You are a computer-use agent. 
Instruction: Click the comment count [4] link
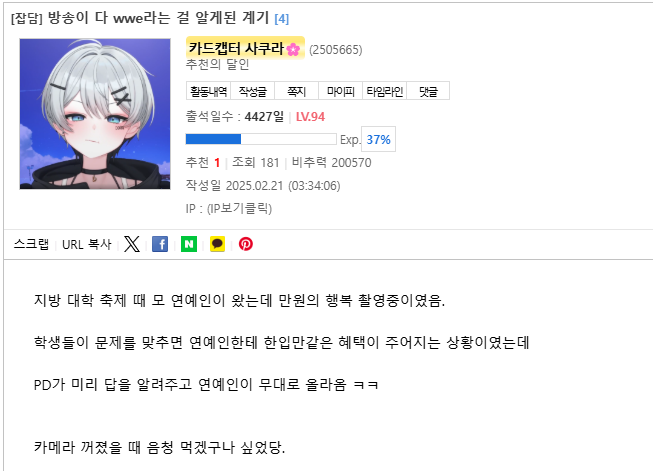pos(282,19)
